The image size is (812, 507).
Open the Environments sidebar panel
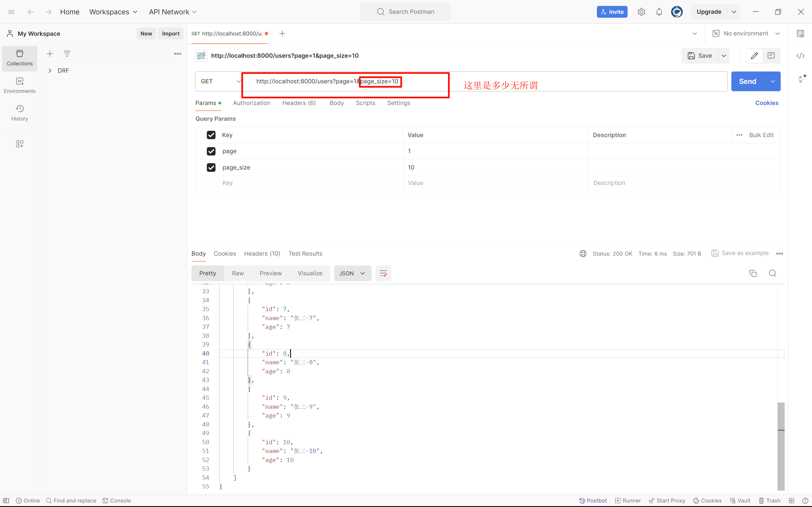[19, 85]
